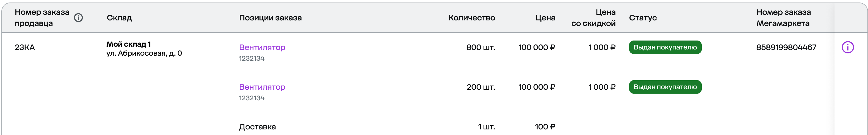This screenshot has width=868, height=135.
Task: Click article 1232134 under first Вентилятор
Action: [x=252, y=58]
